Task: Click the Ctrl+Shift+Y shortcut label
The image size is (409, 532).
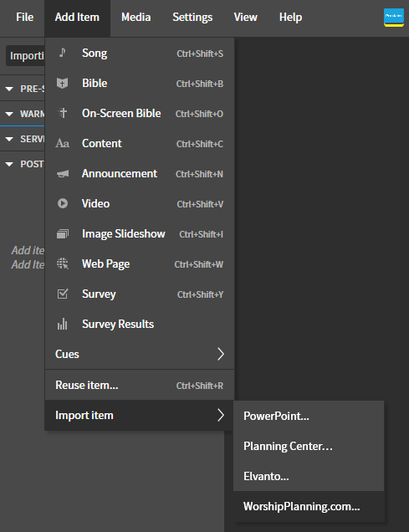Action: pos(200,294)
